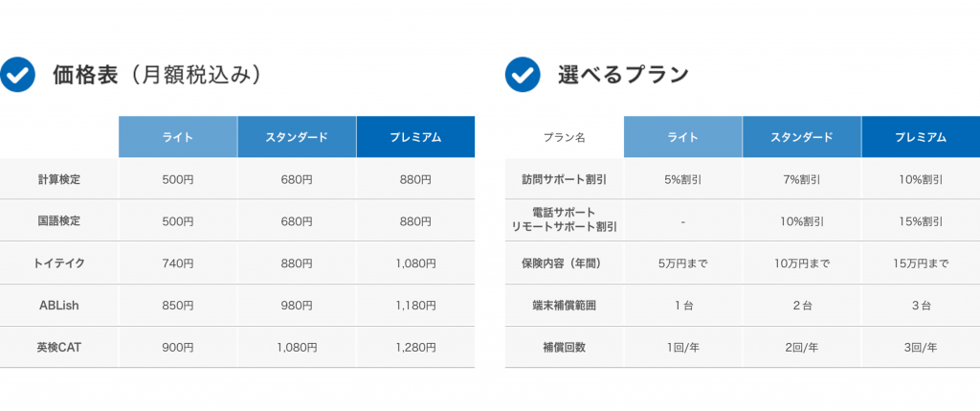Select the トイテイク row label
Image resolution: width=980 pixels, height=411 pixels.
(58, 263)
